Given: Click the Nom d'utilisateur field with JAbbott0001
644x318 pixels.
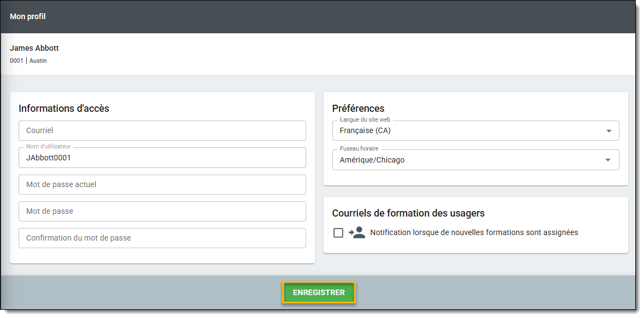Looking at the screenshot, I should 162,158.
